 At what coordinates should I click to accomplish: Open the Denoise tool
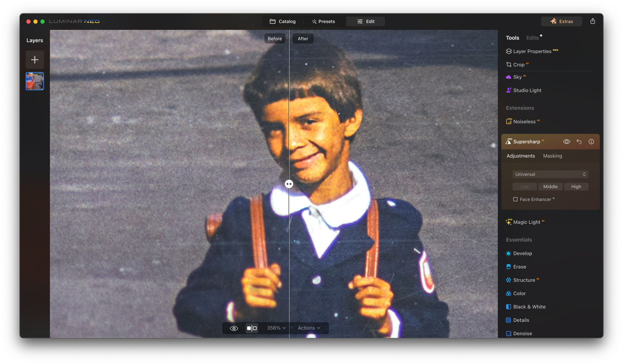coord(523,333)
